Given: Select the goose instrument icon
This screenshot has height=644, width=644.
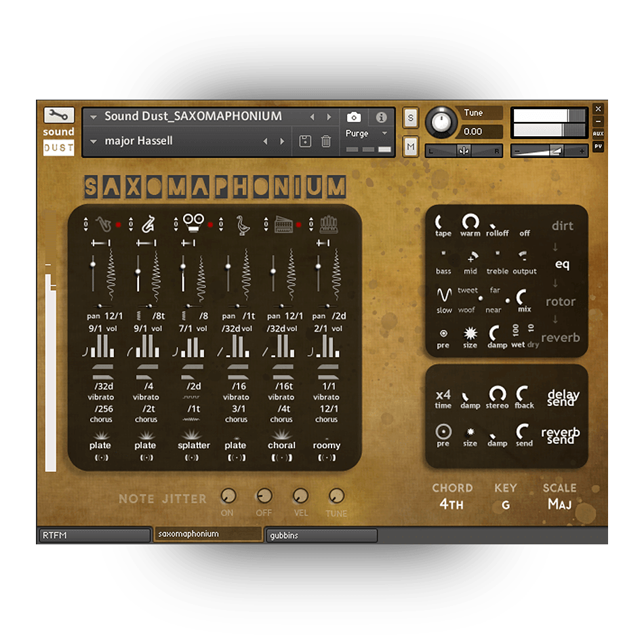Looking at the screenshot, I should (242, 226).
